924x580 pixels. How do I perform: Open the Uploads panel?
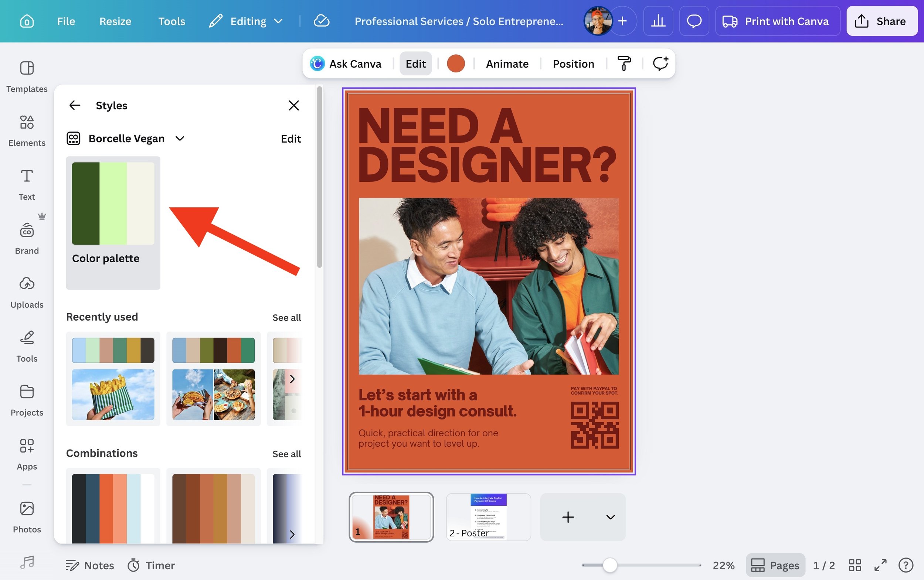pyautogui.click(x=27, y=292)
